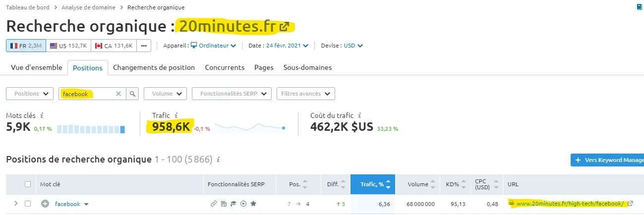Click the 462,2K $US traffic cost value
Viewport: 644px width, 215px height.
tap(342, 127)
